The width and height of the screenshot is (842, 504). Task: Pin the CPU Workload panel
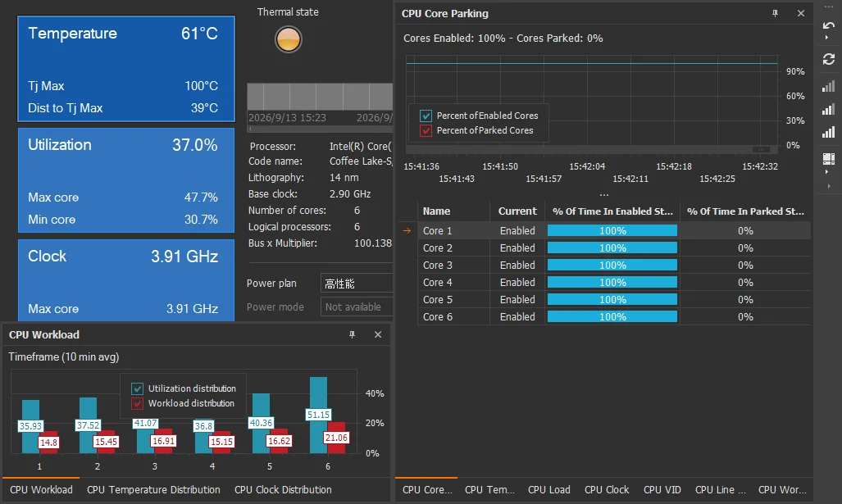tap(353, 334)
